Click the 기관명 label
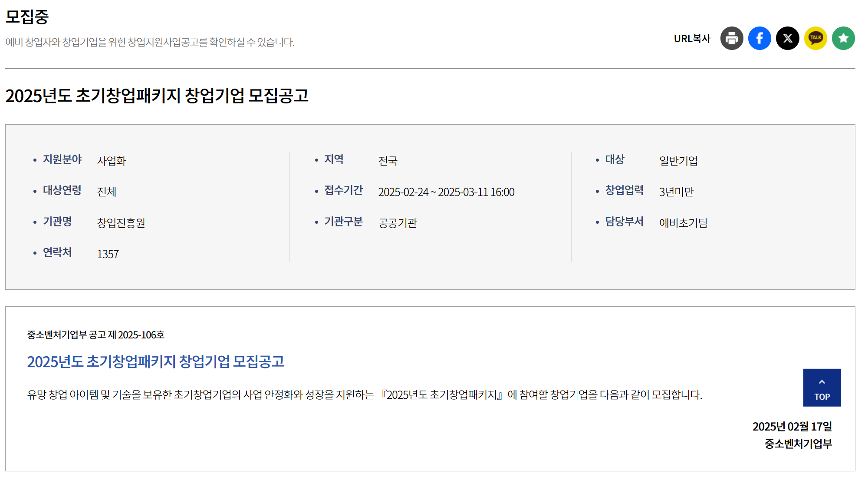Image resolution: width=868 pixels, height=487 pixels. pyautogui.click(x=57, y=222)
